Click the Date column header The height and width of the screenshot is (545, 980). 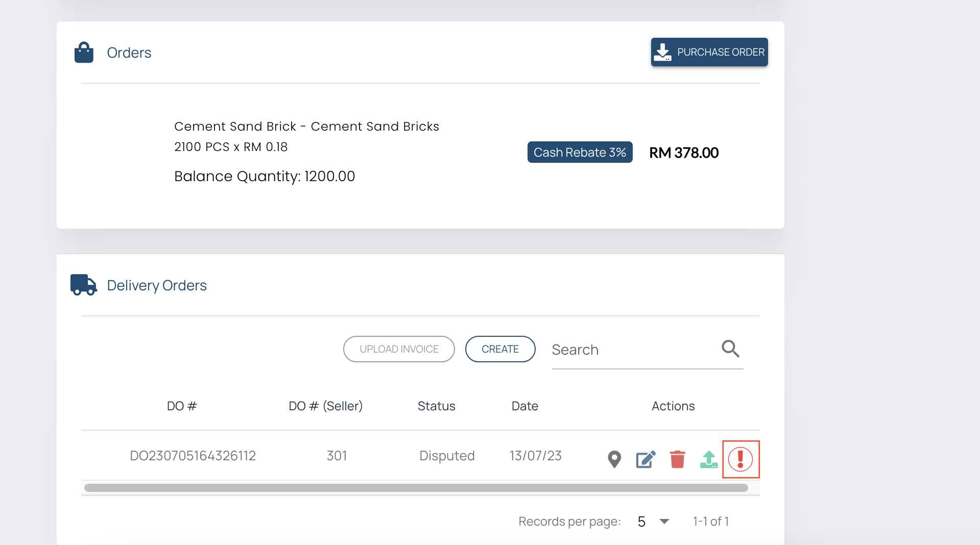(x=524, y=406)
